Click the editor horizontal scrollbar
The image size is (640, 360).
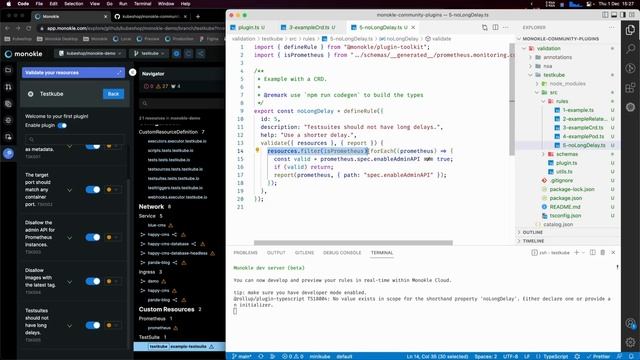[353, 243]
